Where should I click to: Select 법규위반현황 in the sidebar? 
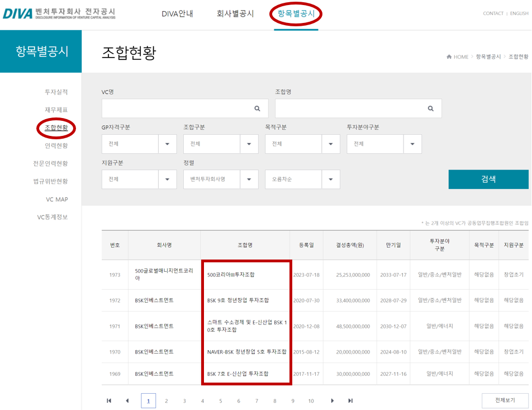click(x=50, y=181)
